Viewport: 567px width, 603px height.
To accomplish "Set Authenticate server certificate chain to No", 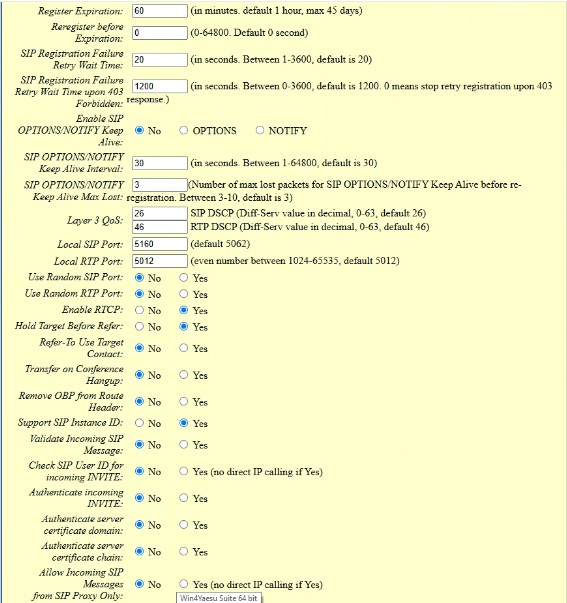I will pyautogui.click(x=139, y=551).
